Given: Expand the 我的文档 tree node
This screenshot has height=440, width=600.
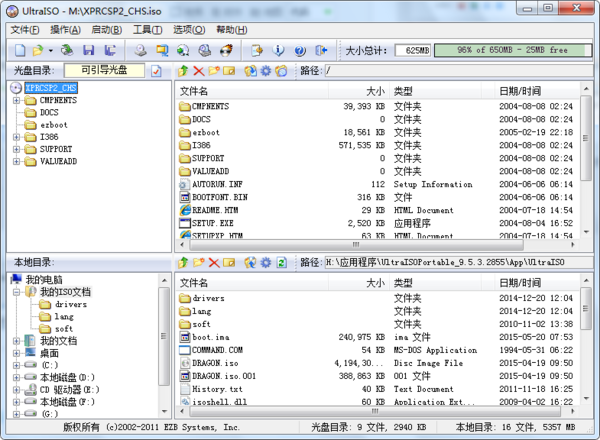Looking at the screenshot, I should click(16, 341).
